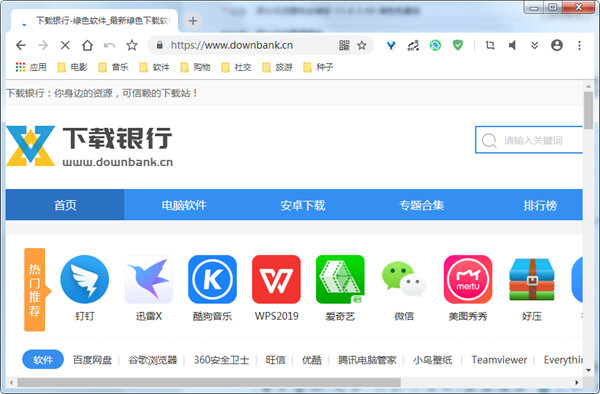Go back with the browser back arrow
This screenshot has height=394, width=600.
coord(21,45)
